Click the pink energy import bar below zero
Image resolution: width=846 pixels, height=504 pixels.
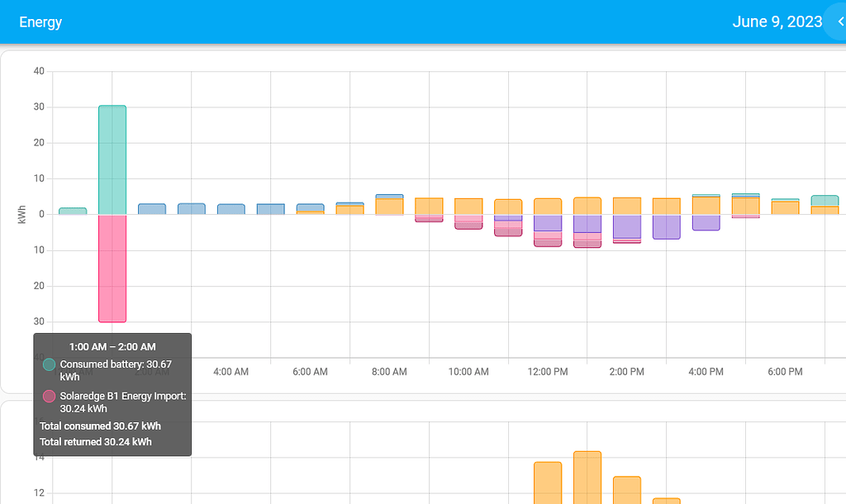tap(112, 269)
